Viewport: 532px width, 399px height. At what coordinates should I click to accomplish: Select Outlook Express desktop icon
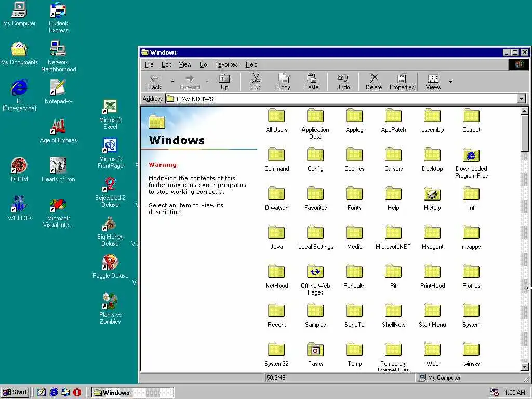point(58,17)
